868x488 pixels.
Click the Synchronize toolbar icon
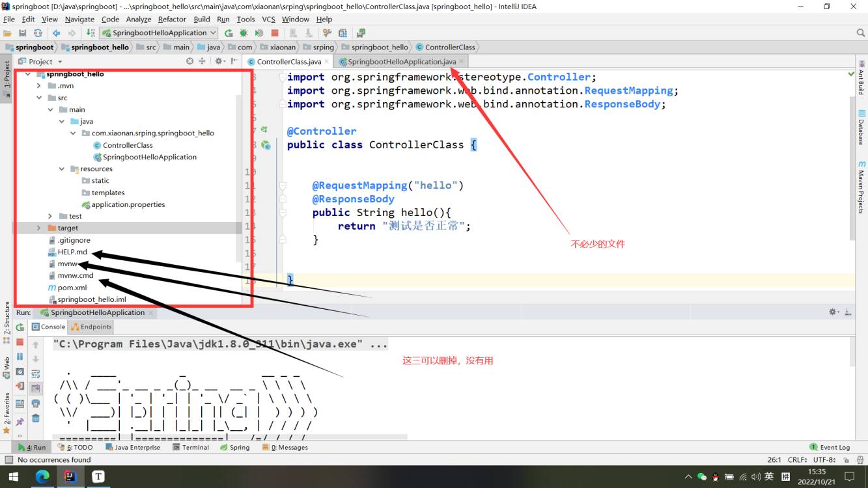pos(38,33)
